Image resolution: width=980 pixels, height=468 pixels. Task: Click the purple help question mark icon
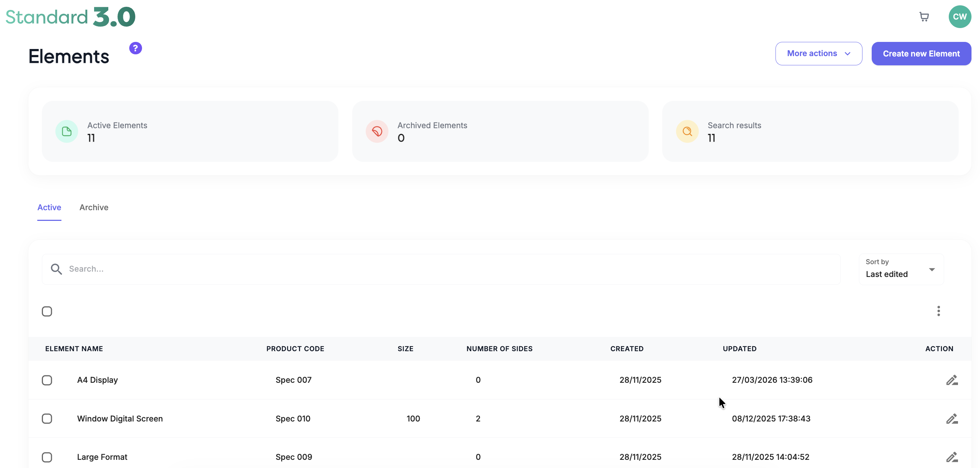(135, 48)
